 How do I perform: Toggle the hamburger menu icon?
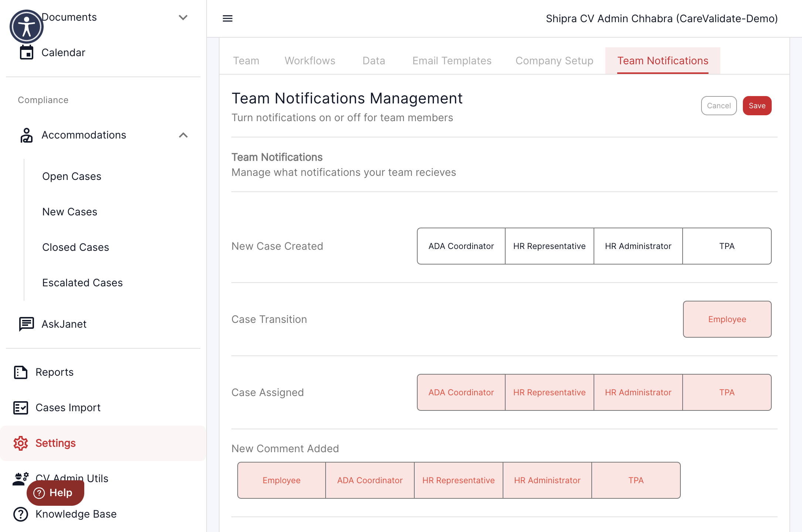pyautogui.click(x=228, y=18)
